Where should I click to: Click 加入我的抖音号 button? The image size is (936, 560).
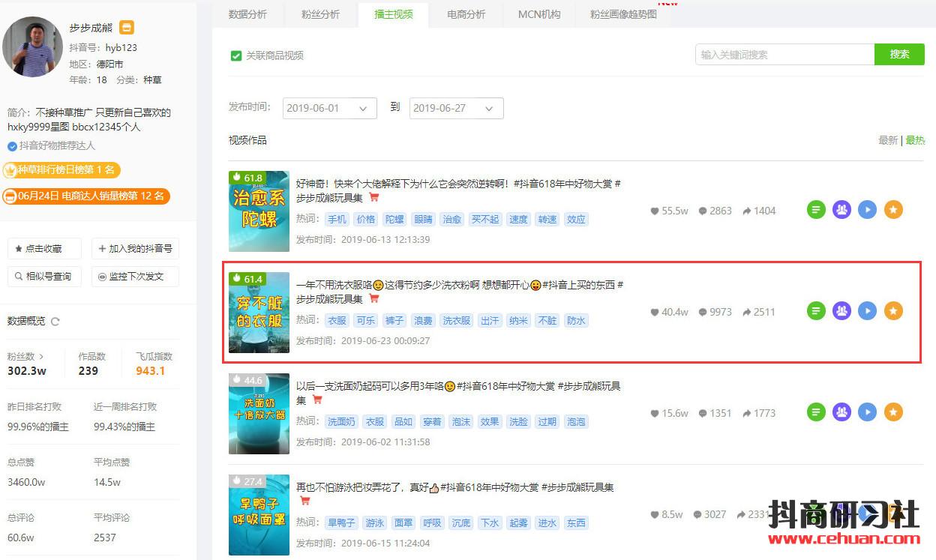(x=136, y=249)
